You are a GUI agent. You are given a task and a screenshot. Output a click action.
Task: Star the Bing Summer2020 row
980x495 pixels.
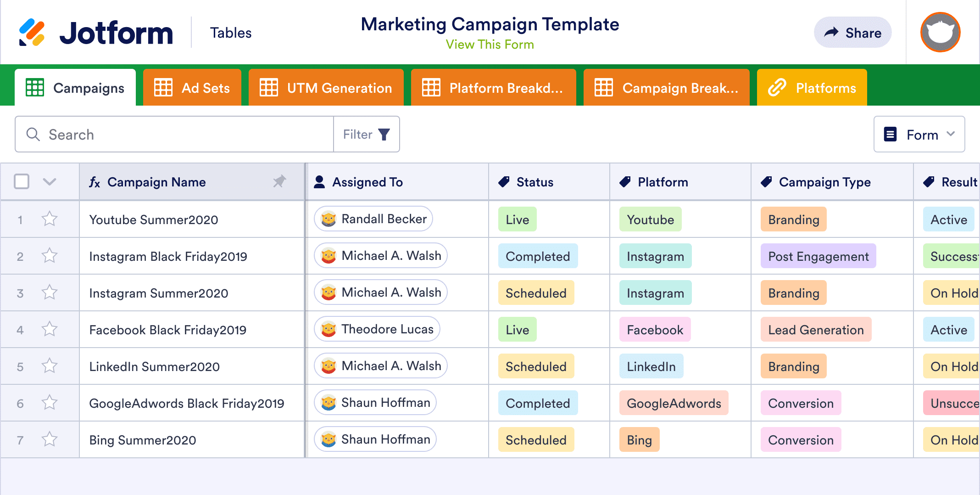pyautogui.click(x=49, y=439)
